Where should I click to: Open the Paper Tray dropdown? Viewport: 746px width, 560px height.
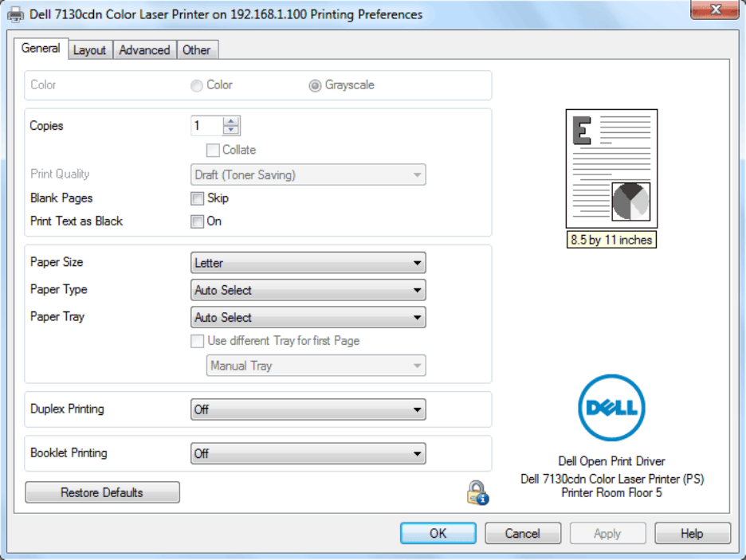point(308,317)
